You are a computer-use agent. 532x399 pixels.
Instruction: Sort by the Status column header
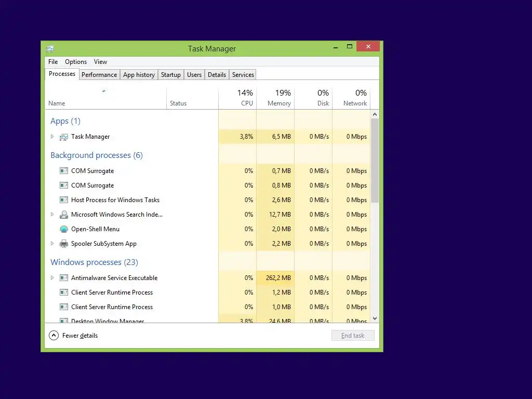coord(192,98)
